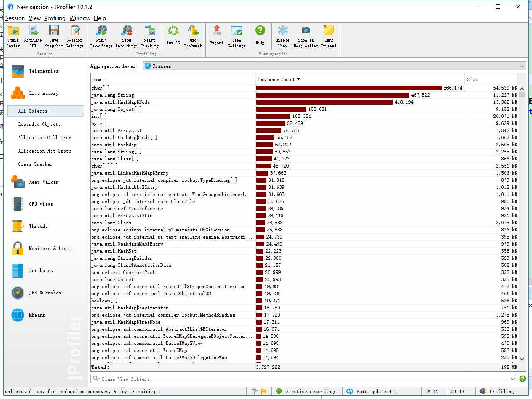Image resolution: width=532 pixels, height=399 pixels.
Task: Open the Class View Filters history dropdown
Action: (x=513, y=379)
